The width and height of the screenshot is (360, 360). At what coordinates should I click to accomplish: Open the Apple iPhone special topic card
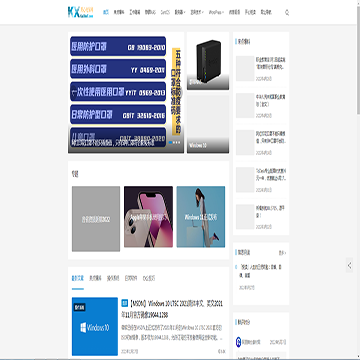coord(148,217)
